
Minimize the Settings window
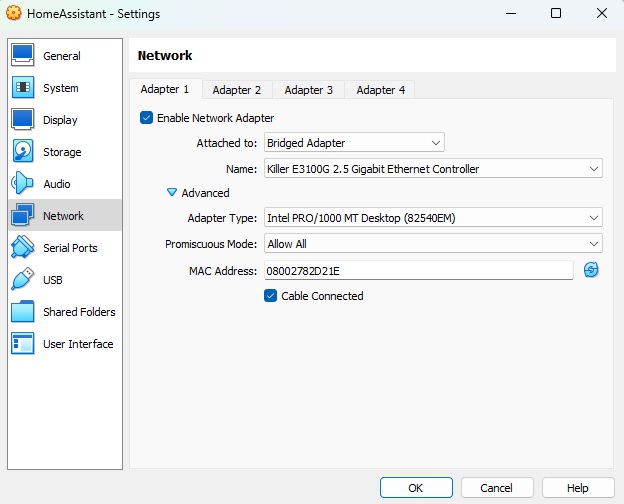tap(511, 13)
